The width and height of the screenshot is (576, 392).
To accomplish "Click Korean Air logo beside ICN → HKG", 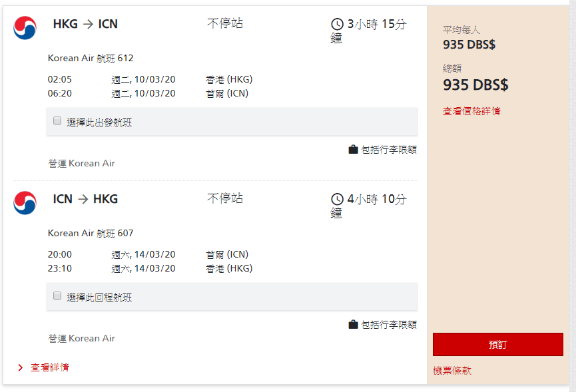I will (25, 203).
